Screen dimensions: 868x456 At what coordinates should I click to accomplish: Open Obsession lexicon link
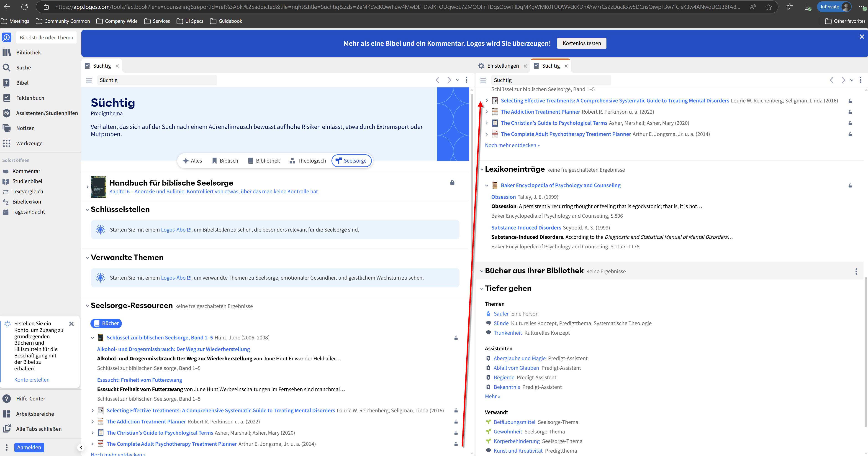(x=503, y=197)
